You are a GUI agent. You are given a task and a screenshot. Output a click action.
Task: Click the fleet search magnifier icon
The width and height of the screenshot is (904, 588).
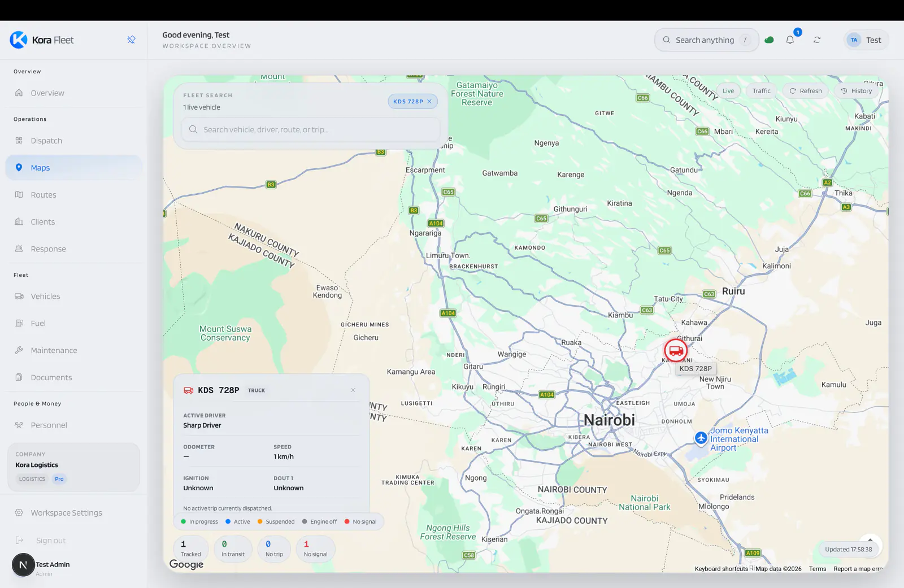point(193,129)
